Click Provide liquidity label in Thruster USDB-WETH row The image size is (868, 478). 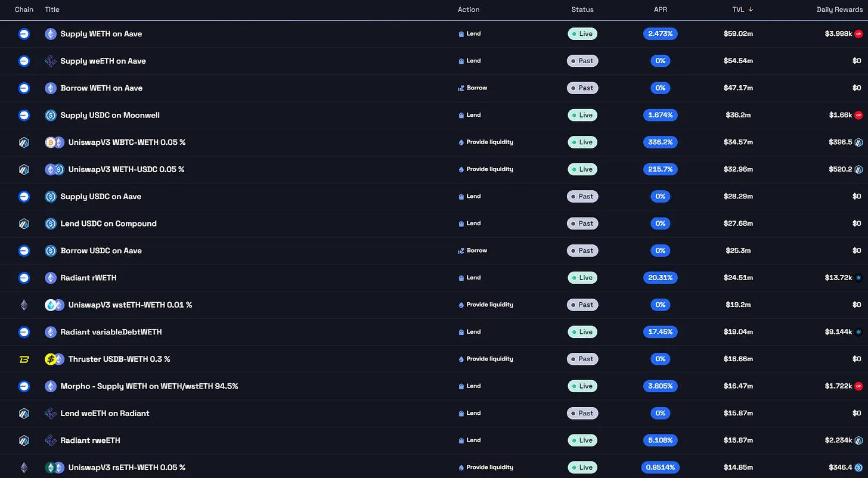[485, 359]
